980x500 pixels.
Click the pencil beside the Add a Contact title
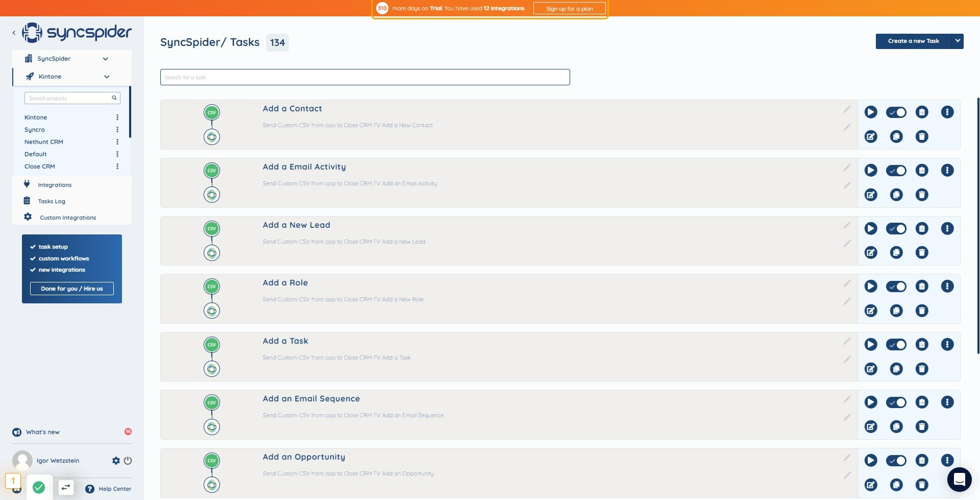pos(847,109)
